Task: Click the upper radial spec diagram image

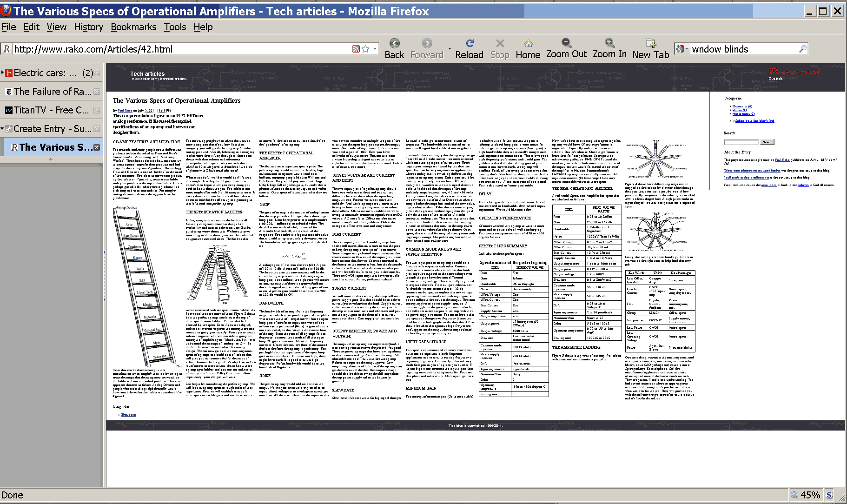Action: point(656,159)
